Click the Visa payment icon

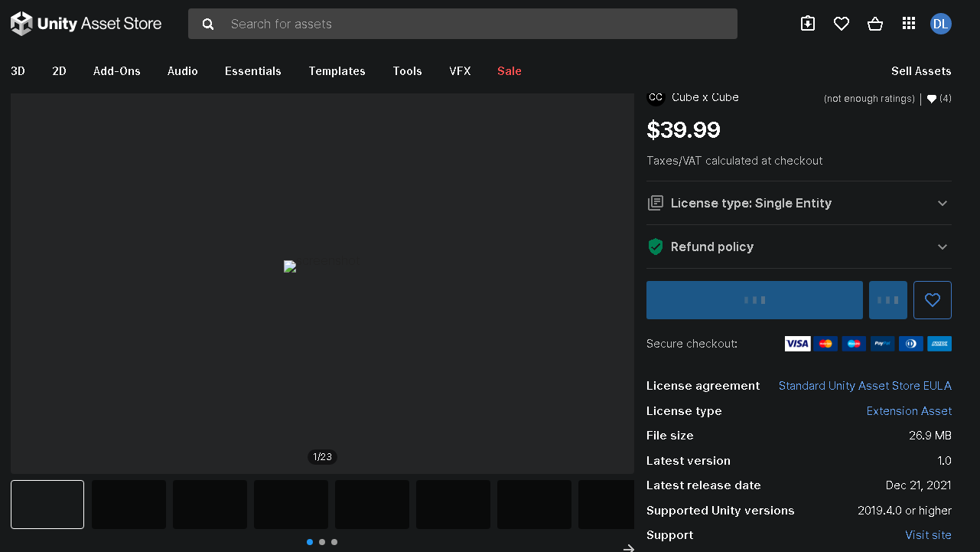point(797,344)
